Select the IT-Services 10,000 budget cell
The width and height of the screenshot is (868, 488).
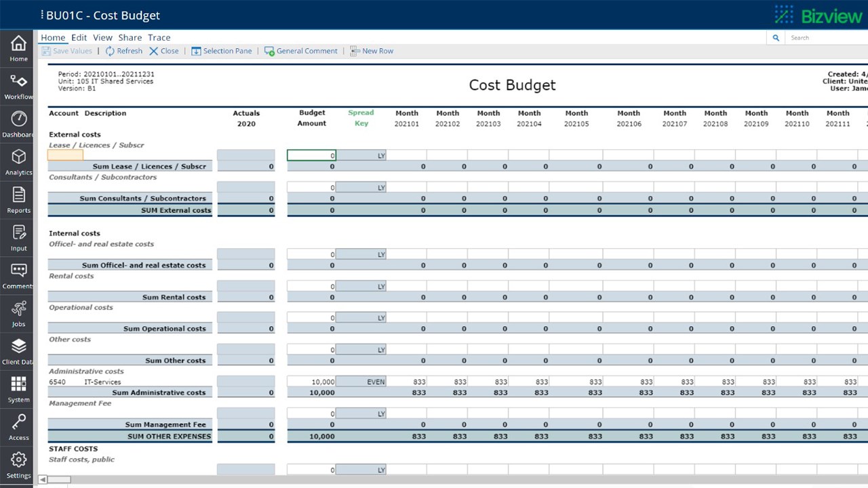[312, 382]
